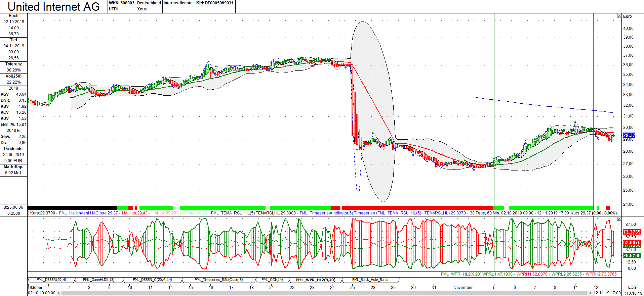Image resolution: width=644 pixels, height=296 pixels.
Task: Select the FML_DSSBR_C(20,4,14) tab
Action: click(x=152, y=280)
